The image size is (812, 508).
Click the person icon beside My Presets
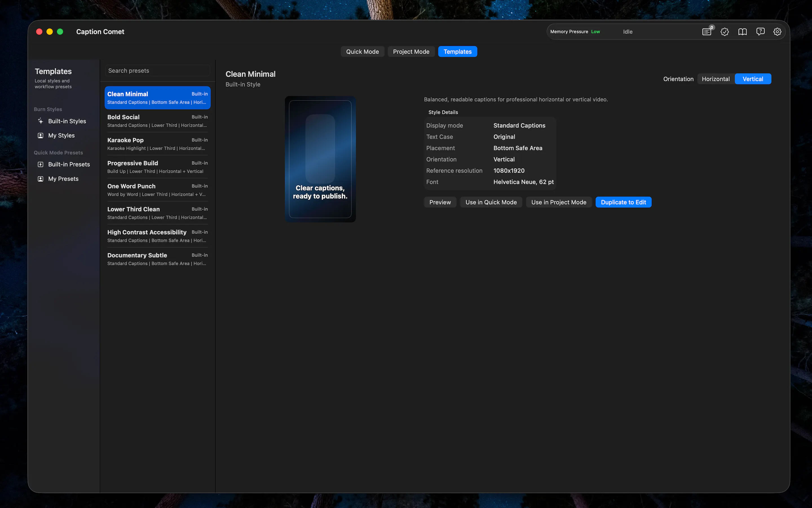tap(41, 179)
